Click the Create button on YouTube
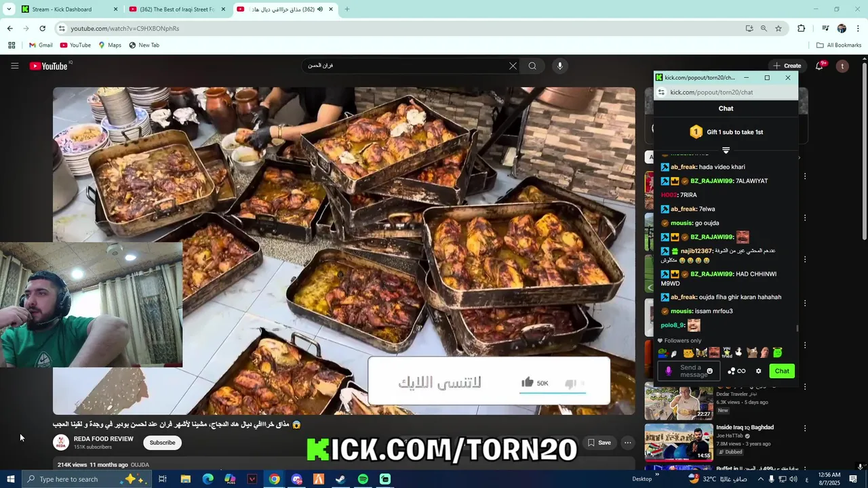The height and width of the screenshot is (488, 868). pos(787,66)
